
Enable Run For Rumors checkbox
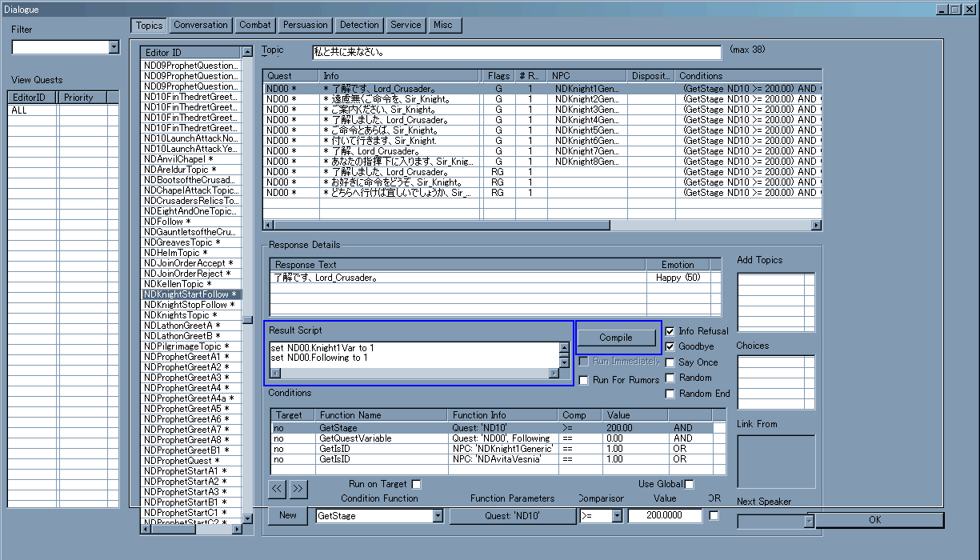pyautogui.click(x=583, y=381)
